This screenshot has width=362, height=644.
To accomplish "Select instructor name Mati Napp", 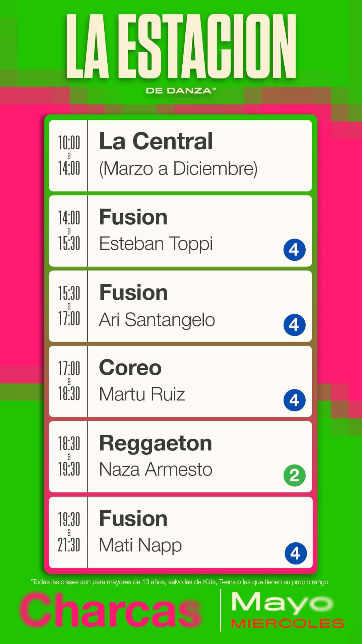I will point(140,545).
